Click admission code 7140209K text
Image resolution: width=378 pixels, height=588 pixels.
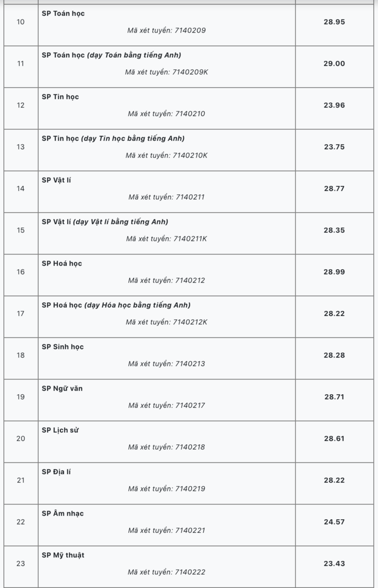166,72
